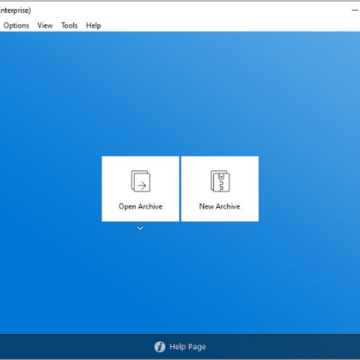Click the New Archive tile
The image size is (360, 360).
pyautogui.click(x=220, y=189)
